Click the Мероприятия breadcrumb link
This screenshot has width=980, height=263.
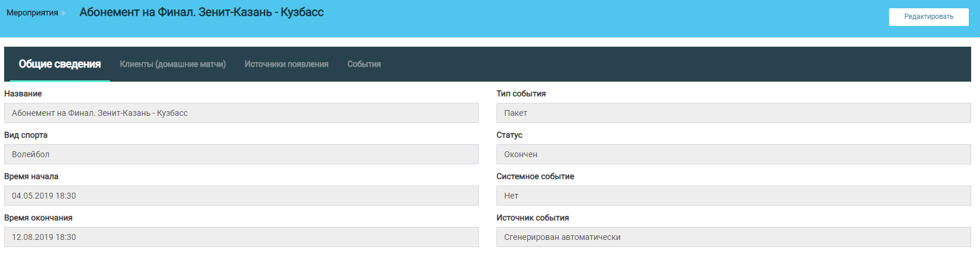click(x=32, y=12)
